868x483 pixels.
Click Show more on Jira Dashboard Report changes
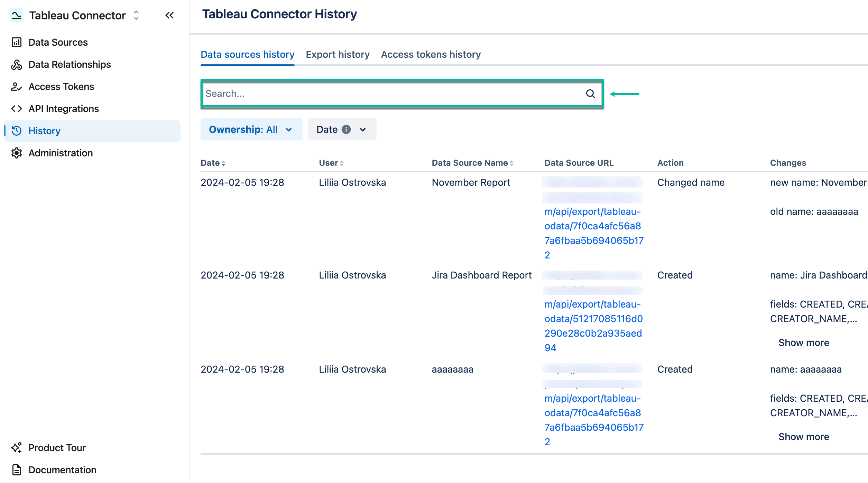point(804,342)
